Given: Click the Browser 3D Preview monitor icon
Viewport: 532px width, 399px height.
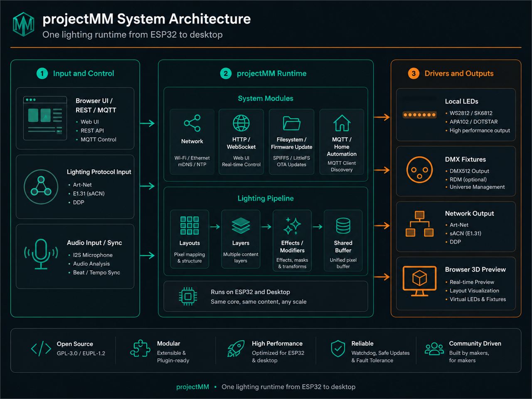Looking at the screenshot, I should click(419, 281).
